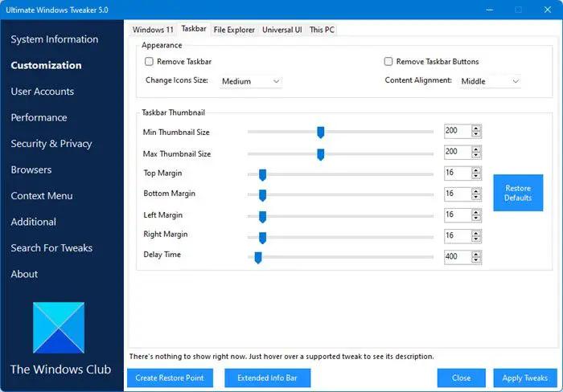The height and width of the screenshot is (392, 563).
Task: Open the Browsers section
Action: 31,169
